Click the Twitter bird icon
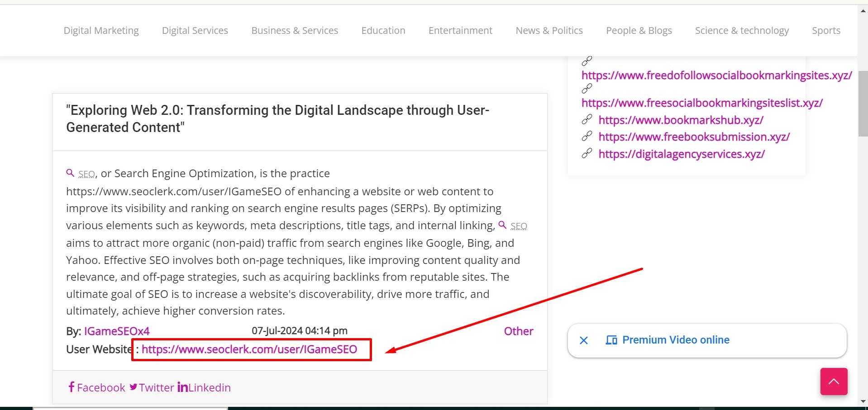Viewport: 868px width, 410px height. click(x=134, y=387)
